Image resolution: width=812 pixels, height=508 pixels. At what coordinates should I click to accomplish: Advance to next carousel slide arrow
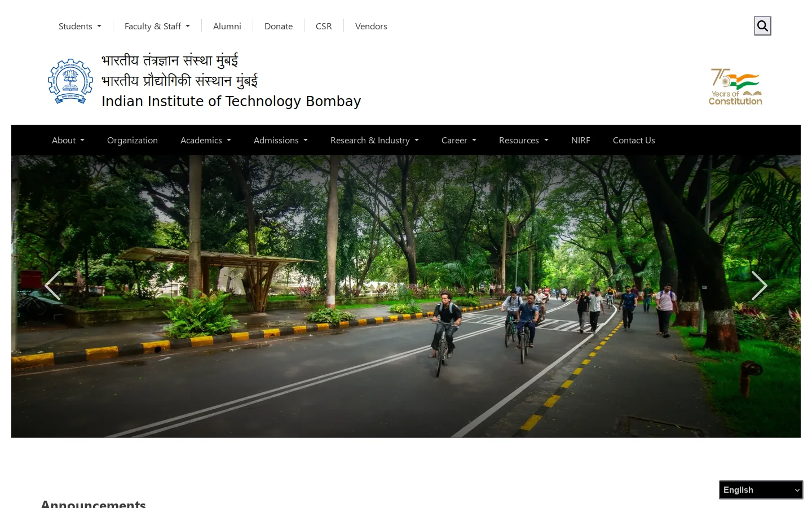[x=760, y=286]
